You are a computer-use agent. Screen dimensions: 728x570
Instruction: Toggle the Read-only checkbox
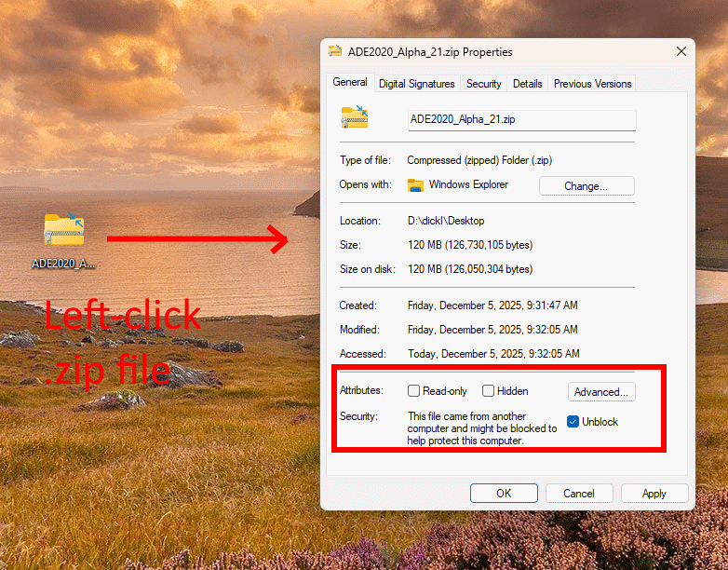coord(413,390)
